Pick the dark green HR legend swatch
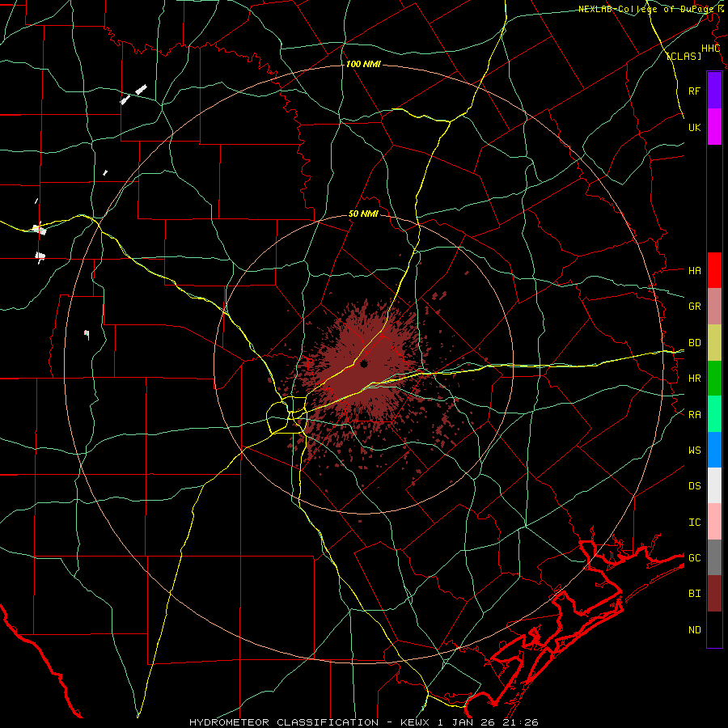This screenshot has height=728, width=728. click(x=714, y=379)
